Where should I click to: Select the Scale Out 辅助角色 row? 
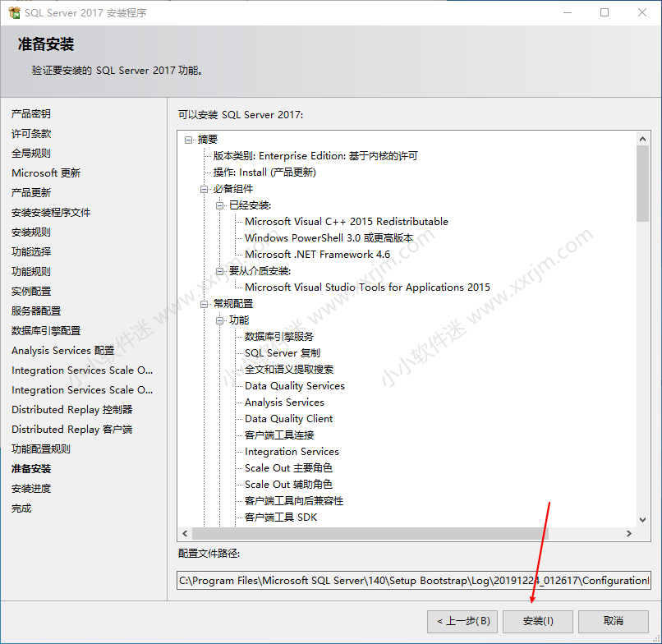coord(289,485)
